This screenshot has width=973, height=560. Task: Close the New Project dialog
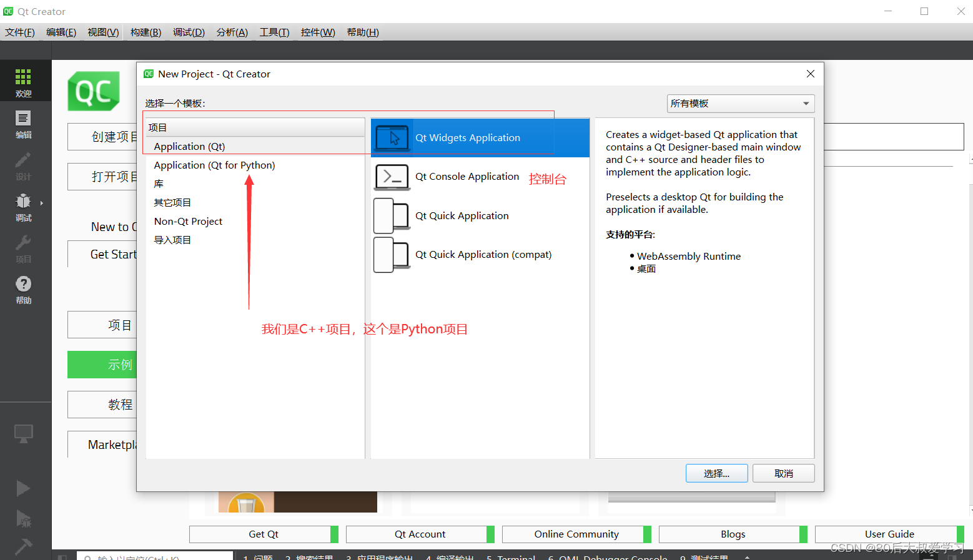pyautogui.click(x=810, y=74)
